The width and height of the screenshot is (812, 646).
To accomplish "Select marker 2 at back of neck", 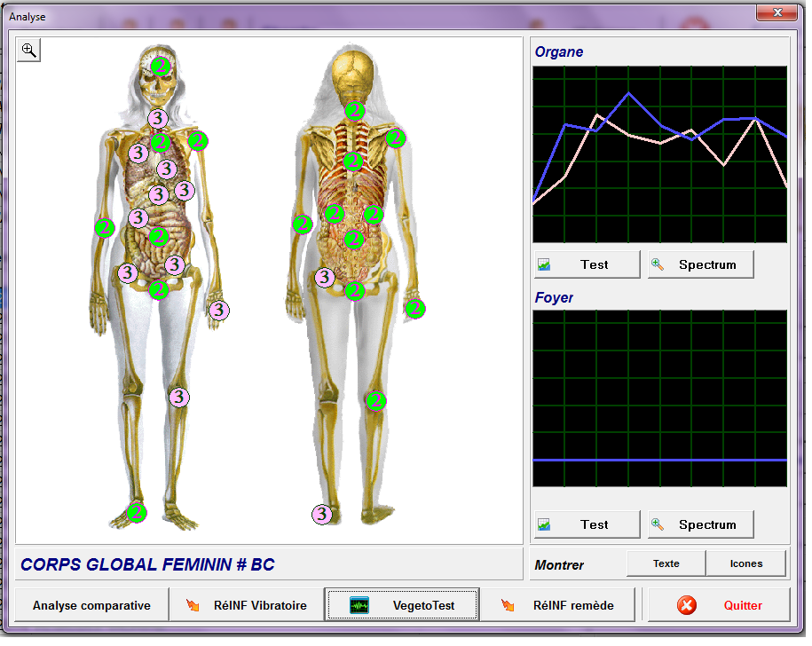I will click(355, 110).
